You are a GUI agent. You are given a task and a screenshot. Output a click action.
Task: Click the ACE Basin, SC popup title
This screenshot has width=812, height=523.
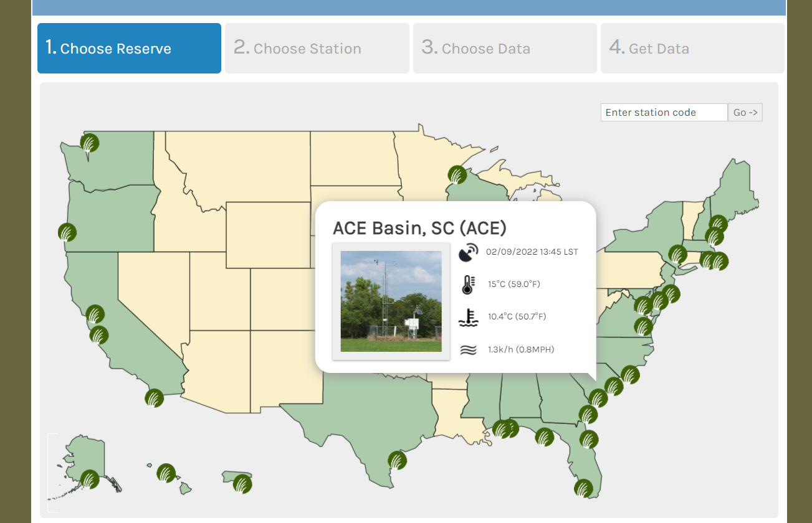[421, 228]
